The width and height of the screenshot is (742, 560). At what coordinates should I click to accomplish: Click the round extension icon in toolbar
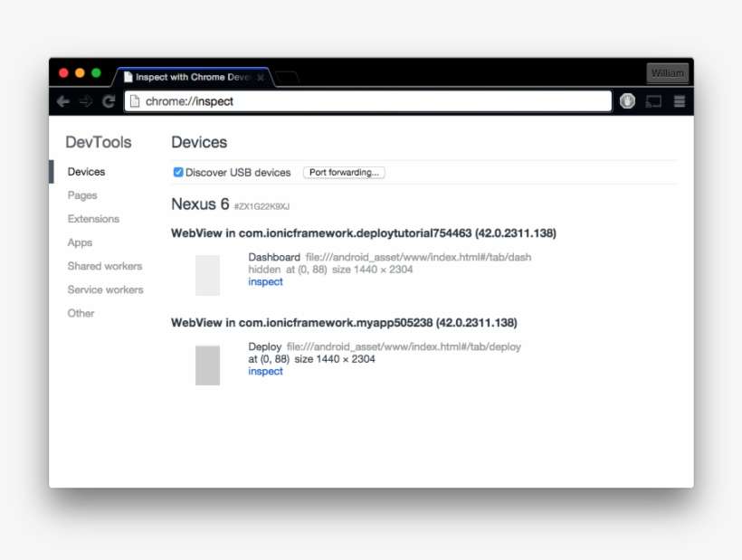627,101
